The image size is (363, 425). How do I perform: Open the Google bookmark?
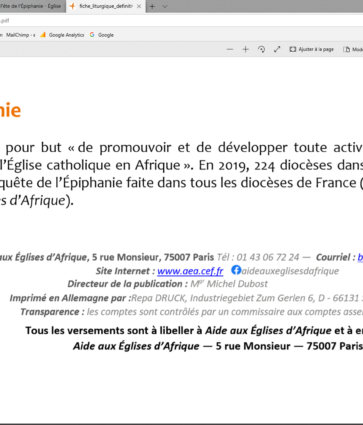[102, 35]
